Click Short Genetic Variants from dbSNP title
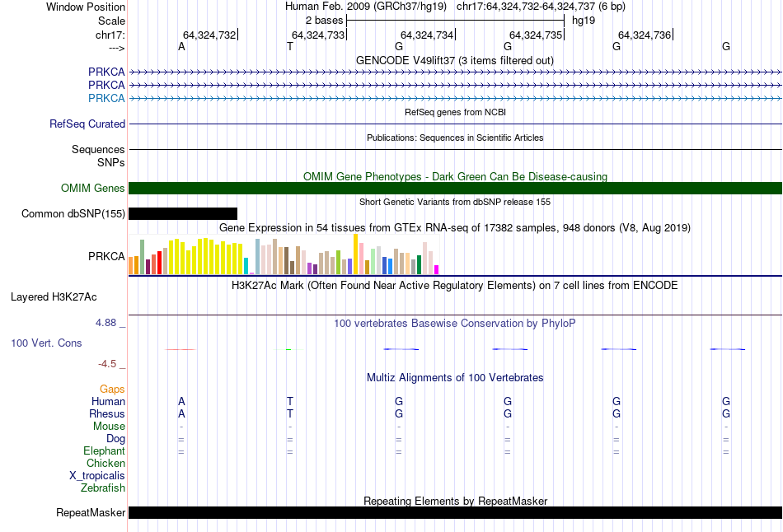Viewport: 783px width, 532px height. [x=455, y=202]
